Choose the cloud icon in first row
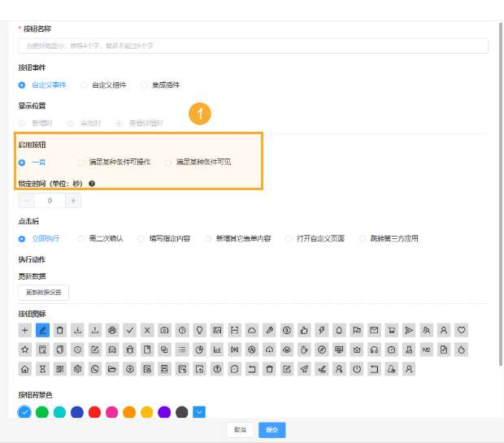This screenshot has width=504, height=443. pos(252,330)
